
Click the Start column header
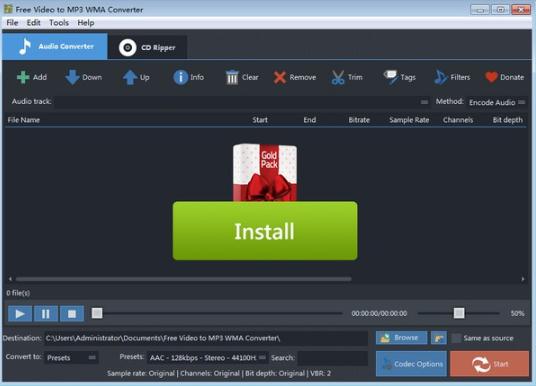point(260,120)
